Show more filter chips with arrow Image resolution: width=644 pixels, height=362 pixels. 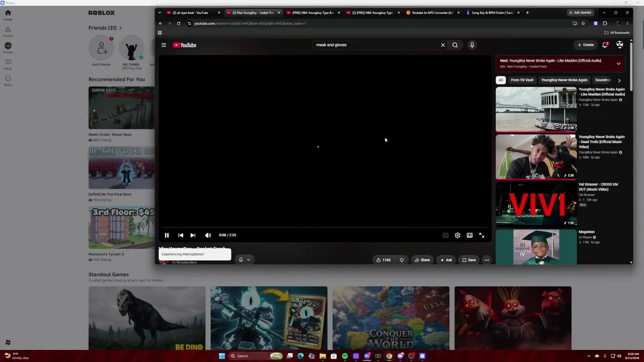[619, 80]
